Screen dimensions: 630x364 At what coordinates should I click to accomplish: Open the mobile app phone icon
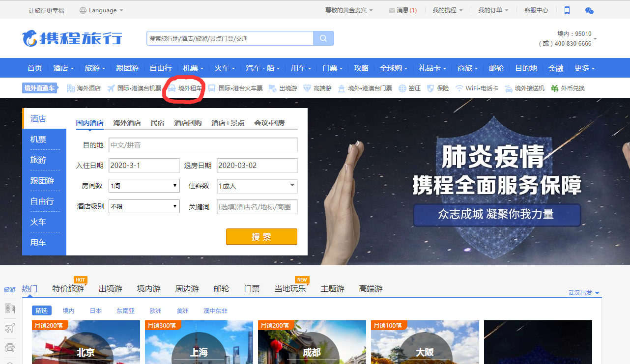pyautogui.click(x=567, y=10)
